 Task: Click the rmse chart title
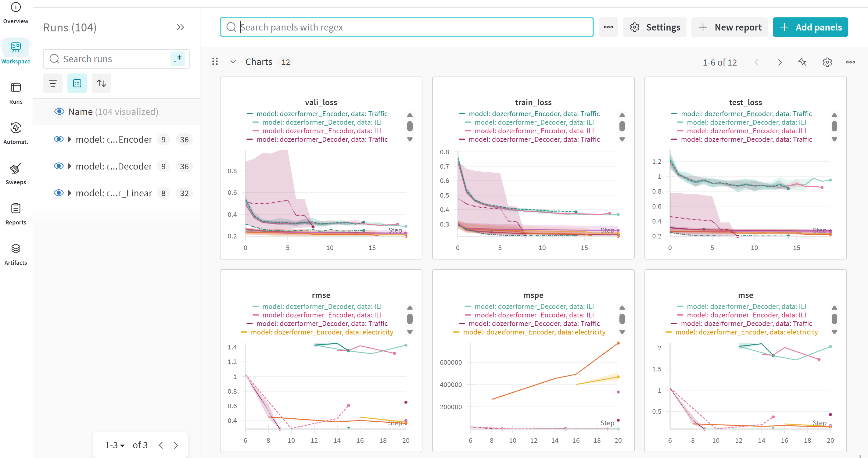321,295
